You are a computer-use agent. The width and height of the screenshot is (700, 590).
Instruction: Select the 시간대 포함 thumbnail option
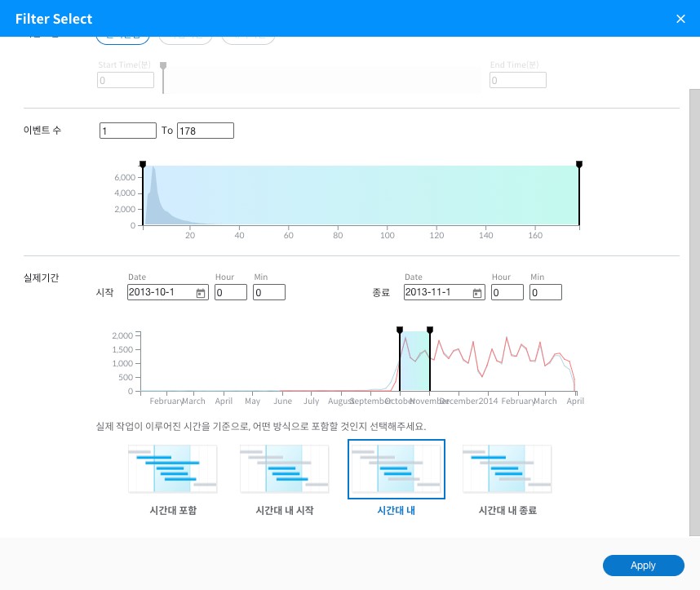(x=173, y=469)
